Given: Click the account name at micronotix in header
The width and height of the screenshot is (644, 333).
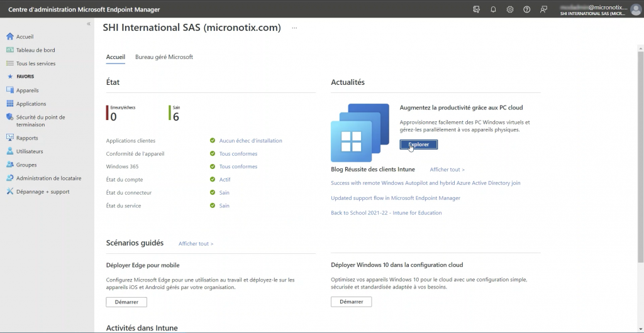Looking at the screenshot, I should [594, 8].
